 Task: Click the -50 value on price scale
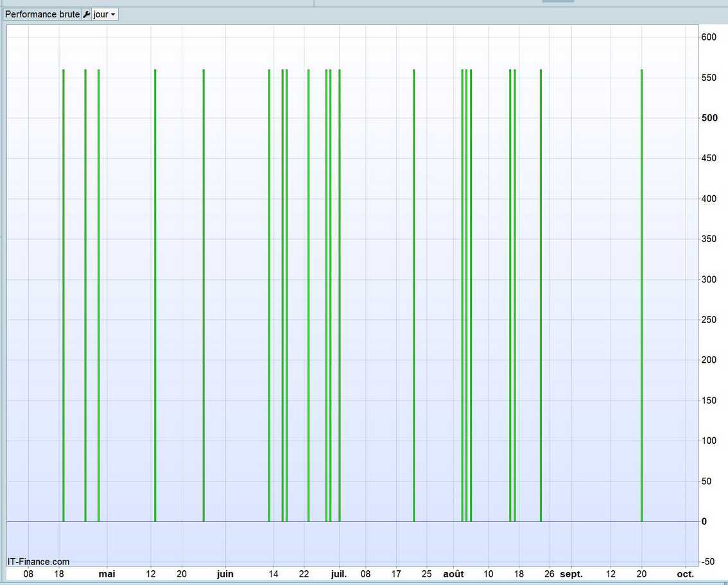[709, 562]
